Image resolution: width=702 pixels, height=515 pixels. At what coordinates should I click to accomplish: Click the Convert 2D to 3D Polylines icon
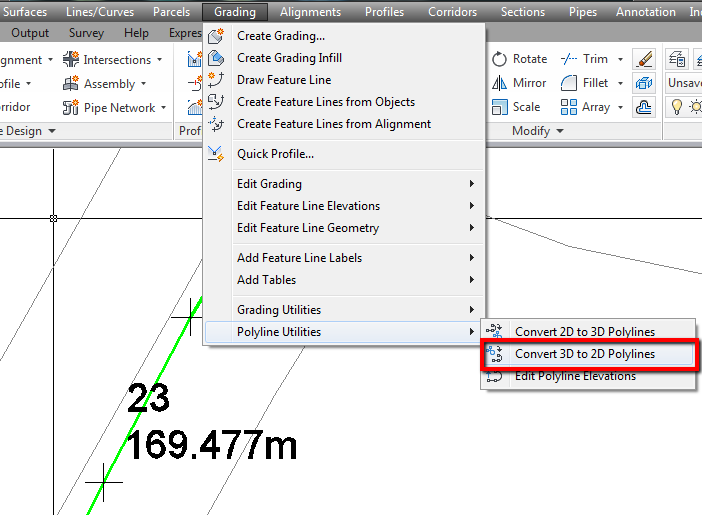[494, 331]
